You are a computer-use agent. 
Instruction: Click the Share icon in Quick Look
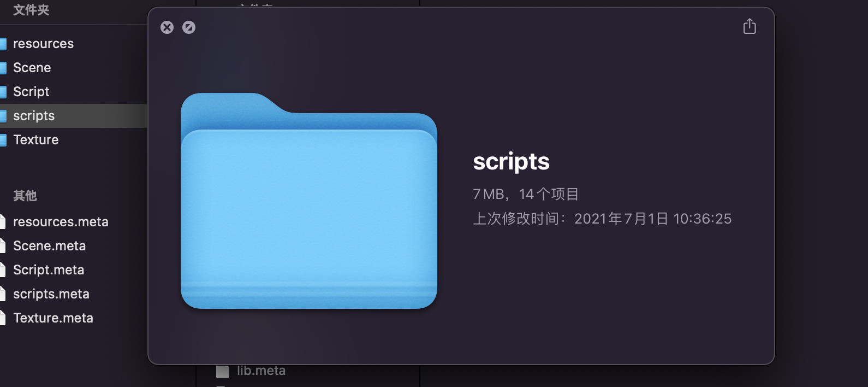tap(750, 26)
